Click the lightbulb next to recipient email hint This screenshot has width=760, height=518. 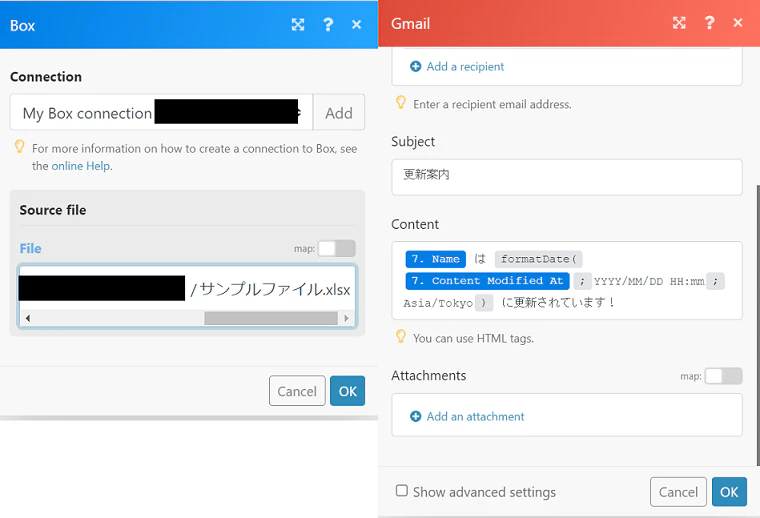(x=401, y=102)
